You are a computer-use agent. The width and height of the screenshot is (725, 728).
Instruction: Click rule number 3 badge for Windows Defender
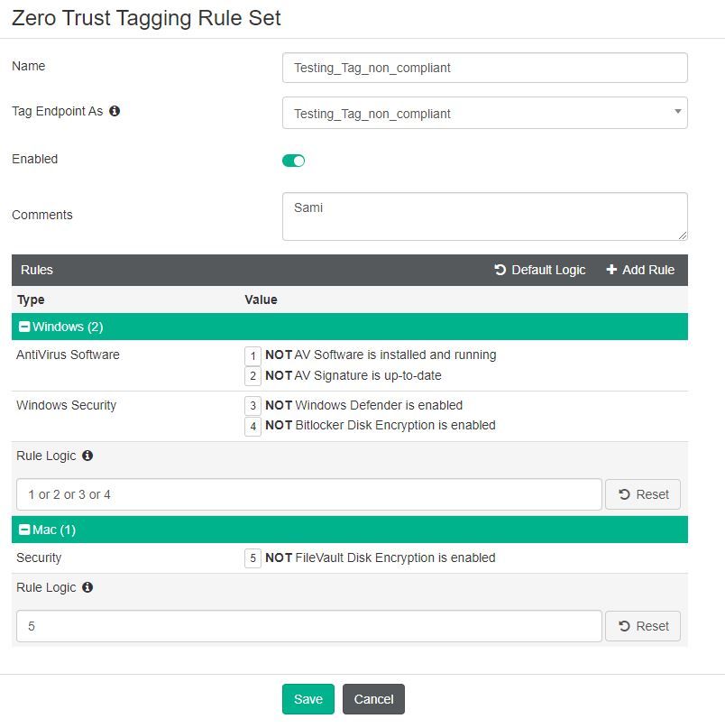(253, 406)
